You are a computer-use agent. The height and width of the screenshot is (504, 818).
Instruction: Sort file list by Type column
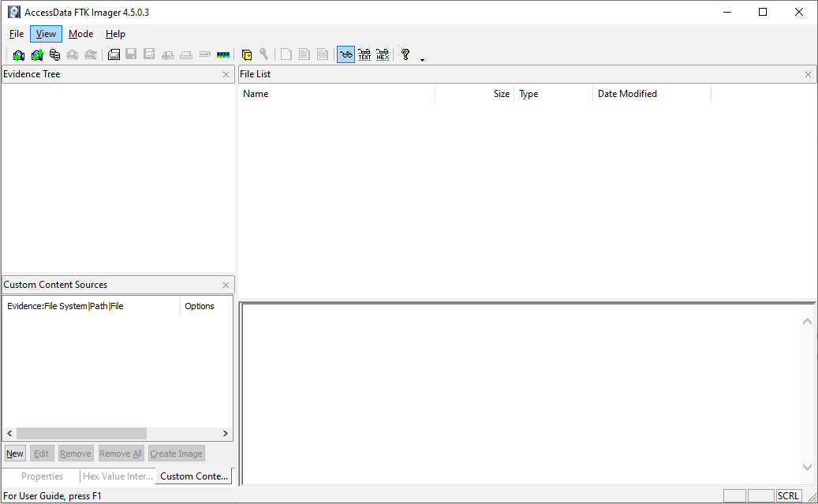point(554,94)
